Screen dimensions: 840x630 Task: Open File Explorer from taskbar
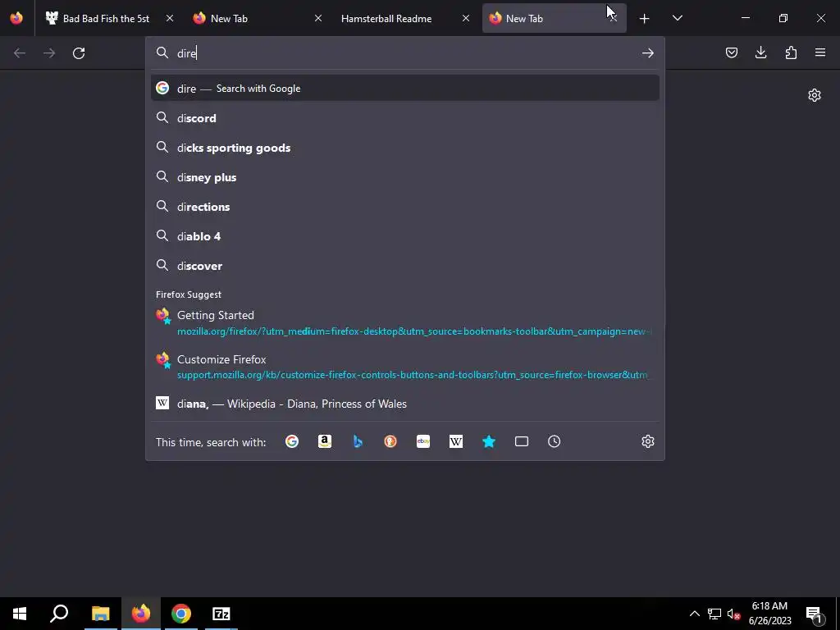click(x=100, y=614)
